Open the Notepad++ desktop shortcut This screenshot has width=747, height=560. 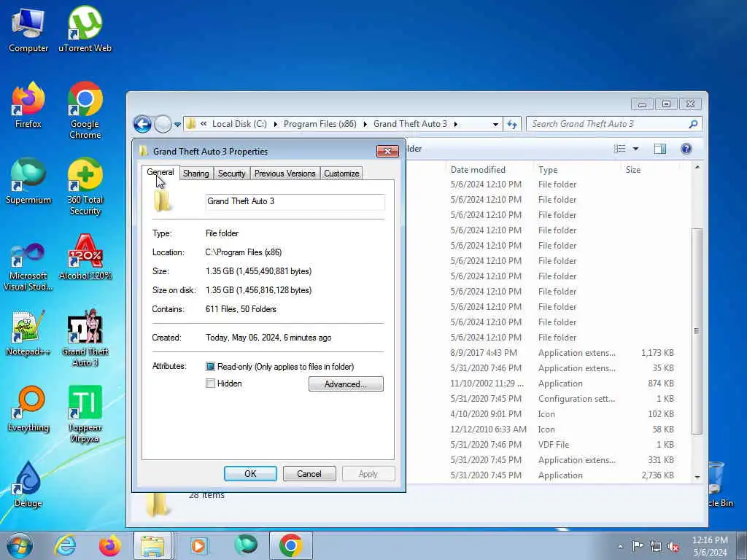click(28, 333)
